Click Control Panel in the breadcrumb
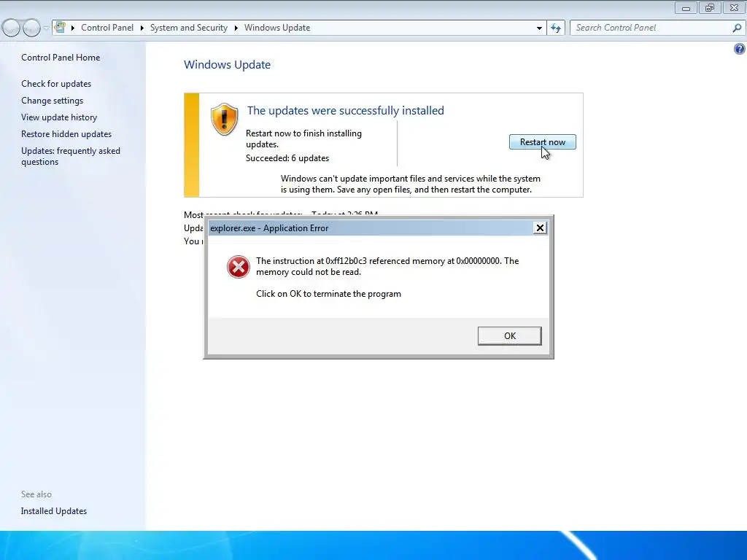The height and width of the screenshot is (560, 747). tap(107, 28)
